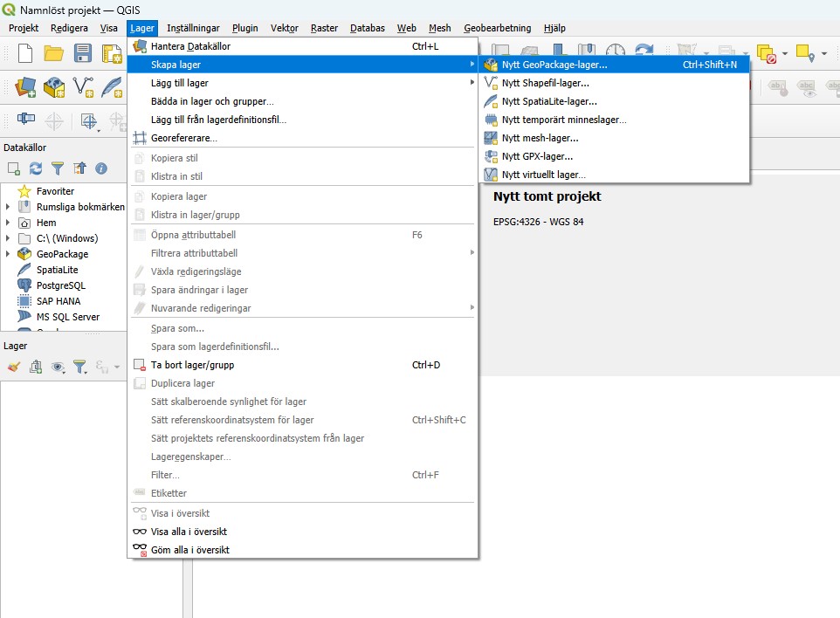Image resolution: width=840 pixels, height=618 pixels.
Task: Choose Nytt temporärt minneslager from the submenu
Action: pyautogui.click(x=614, y=120)
